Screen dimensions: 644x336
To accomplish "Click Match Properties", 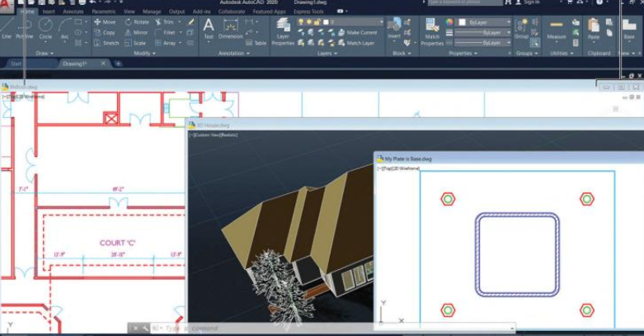I will pyautogui.click(x=432, y=32).
